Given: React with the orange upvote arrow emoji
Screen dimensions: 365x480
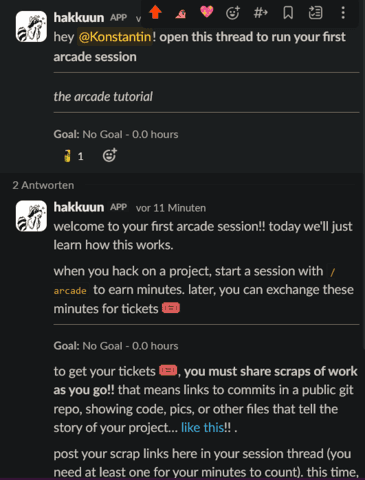Looking at the screenshot, I should click(x=155, y=12).
